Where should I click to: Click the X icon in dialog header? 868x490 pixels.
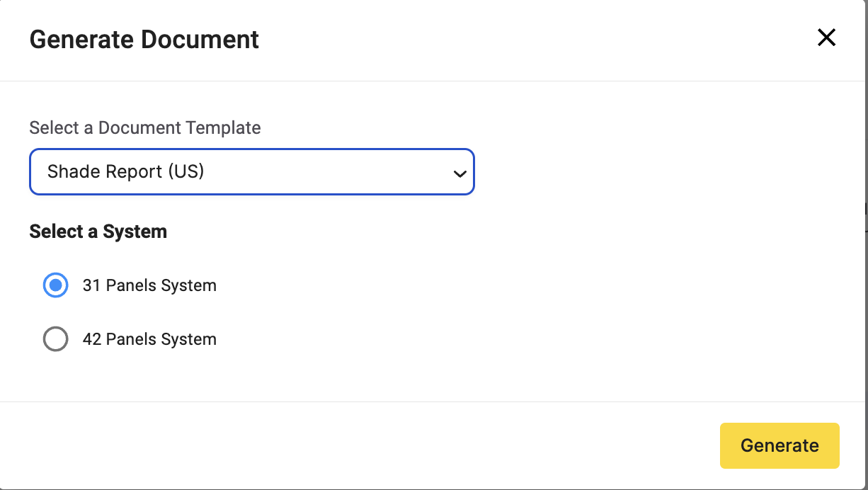tap(826, 38)
